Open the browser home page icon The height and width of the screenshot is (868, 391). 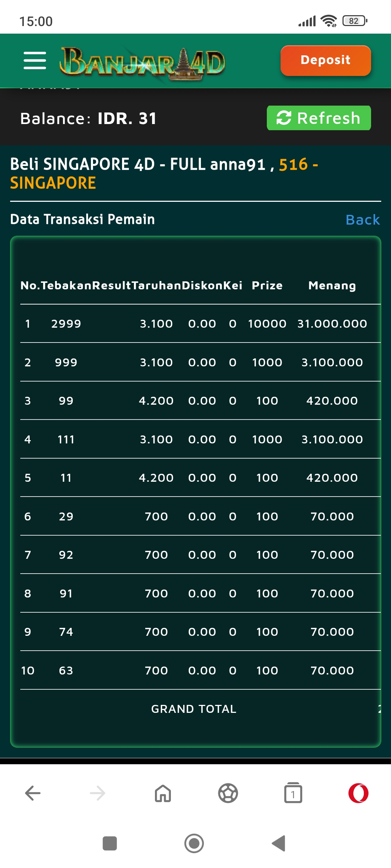(163, 793)
